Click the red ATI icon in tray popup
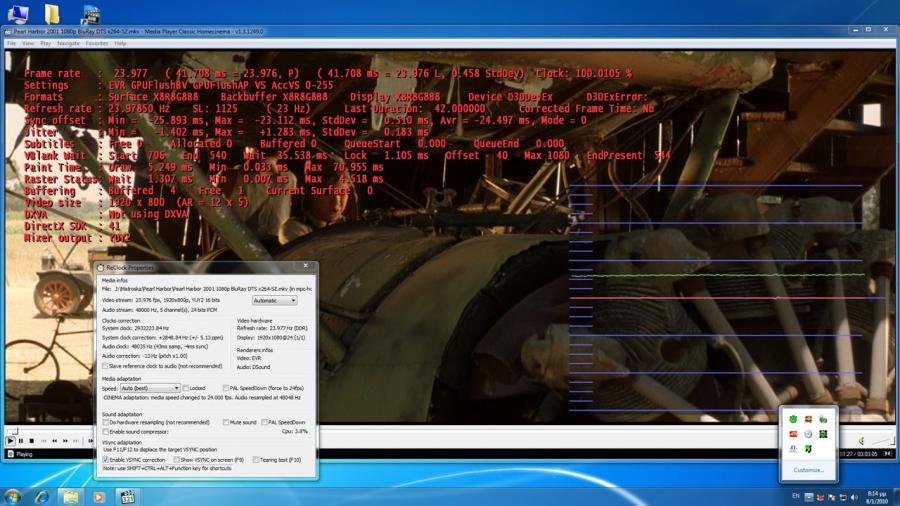The image size is (900, 506). tap(793, 434)
